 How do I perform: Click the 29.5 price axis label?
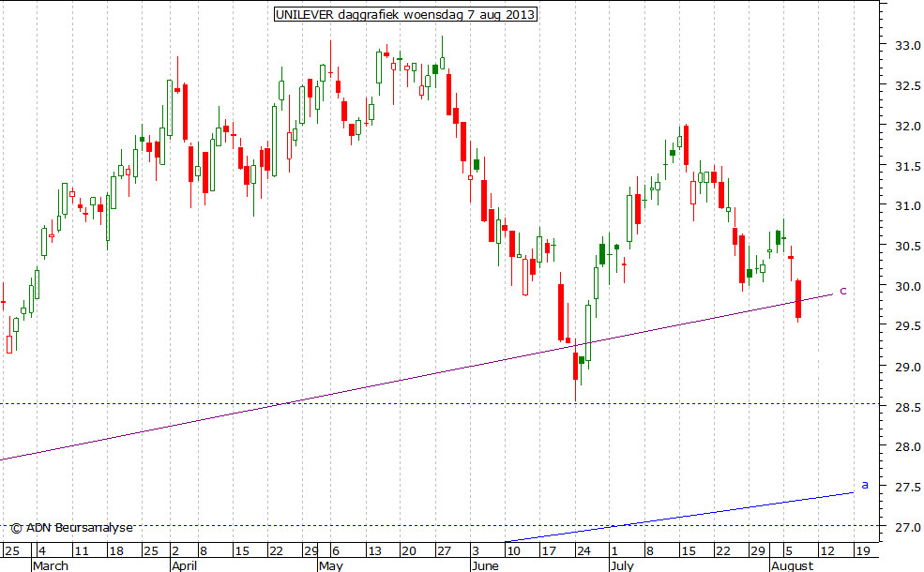907,326
